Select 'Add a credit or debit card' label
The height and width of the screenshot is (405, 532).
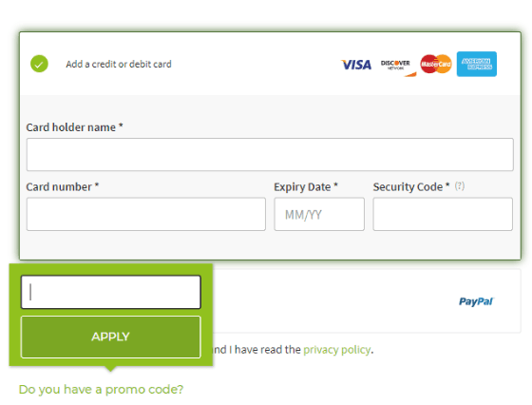pos(119,64)
